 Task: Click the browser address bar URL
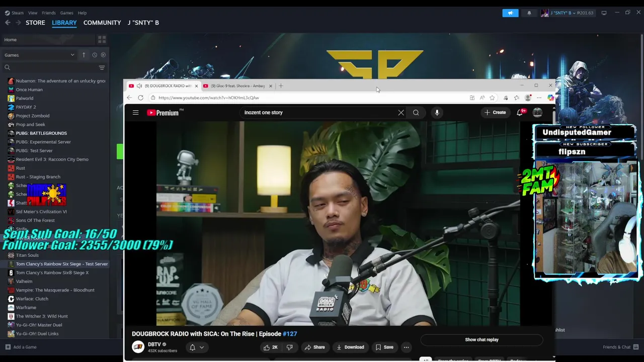pos(209,98)
